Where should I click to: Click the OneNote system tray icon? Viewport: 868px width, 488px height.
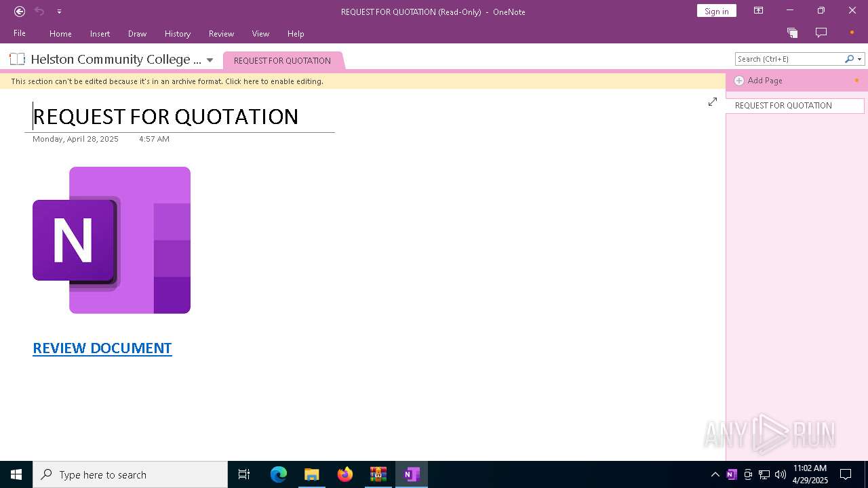tap(731, 474)
